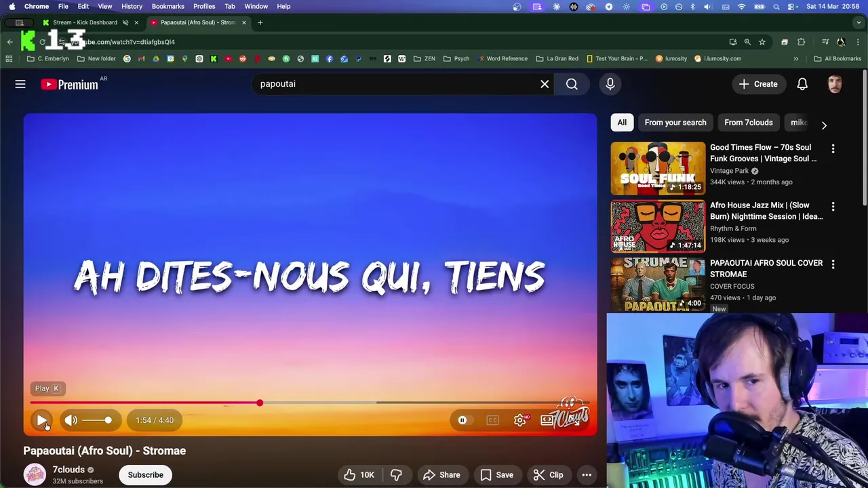Mute the video volume speaker icon
The height and width of the screenshot is (488, 868).
[71, 420]
